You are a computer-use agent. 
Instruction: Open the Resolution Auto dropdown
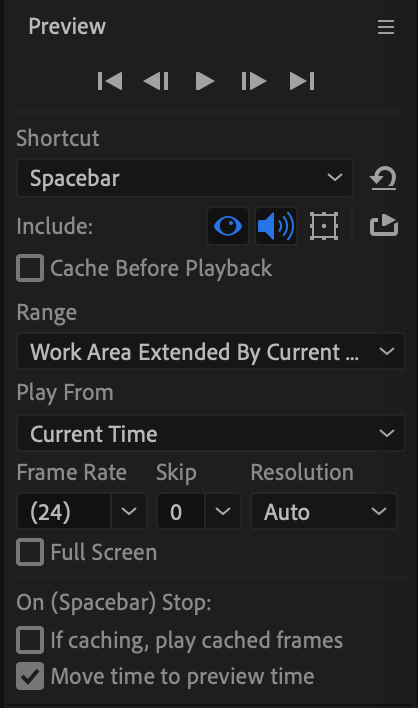(x=324, y=511)
